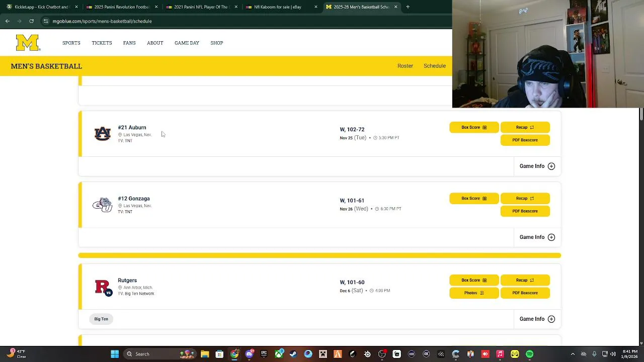Viewport: 644px width, 362px height.
Task: Expand Game Info for Auburn game
Action: [537, 166]
